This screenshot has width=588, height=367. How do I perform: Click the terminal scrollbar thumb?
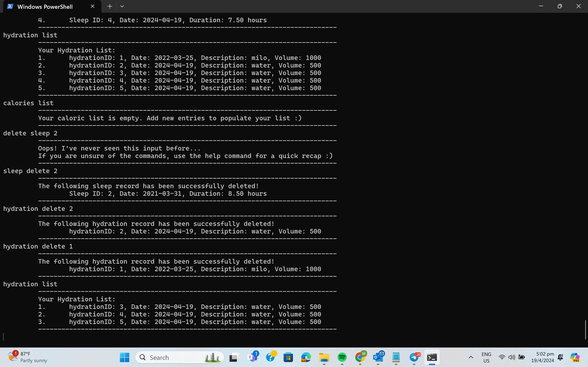coord(585,330)
